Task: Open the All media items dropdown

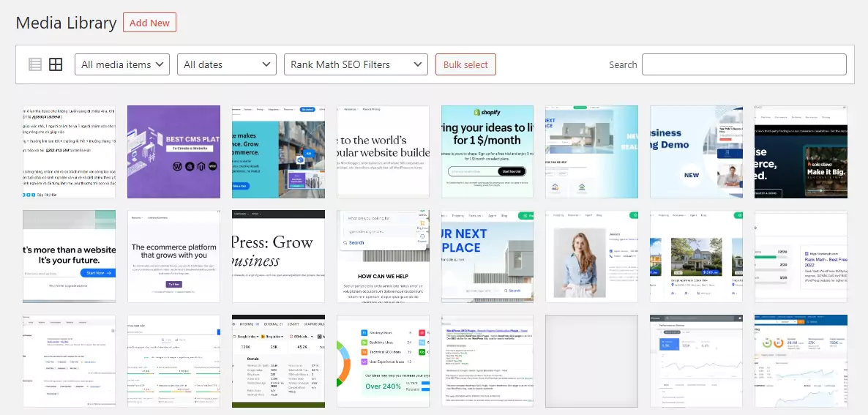Action: 122,64
